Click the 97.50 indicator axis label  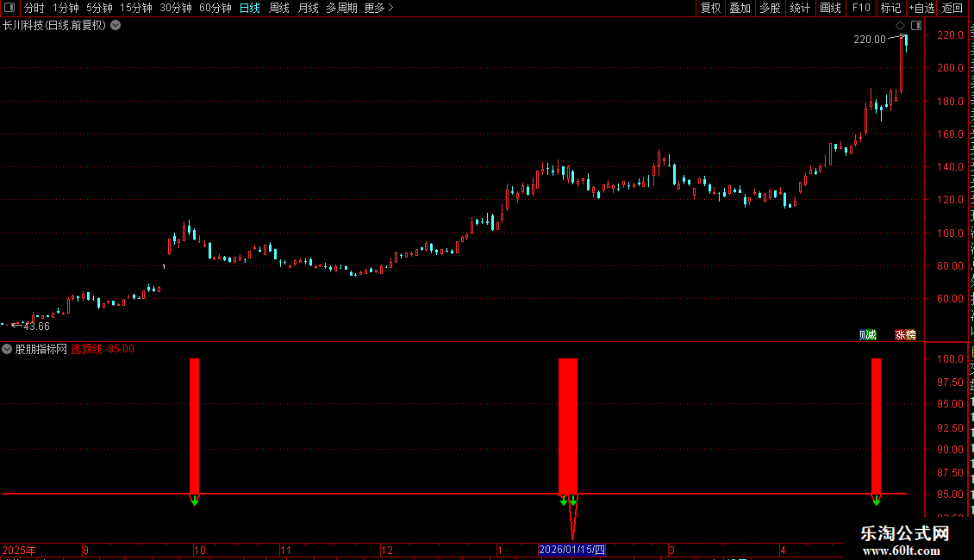(951, 383)
